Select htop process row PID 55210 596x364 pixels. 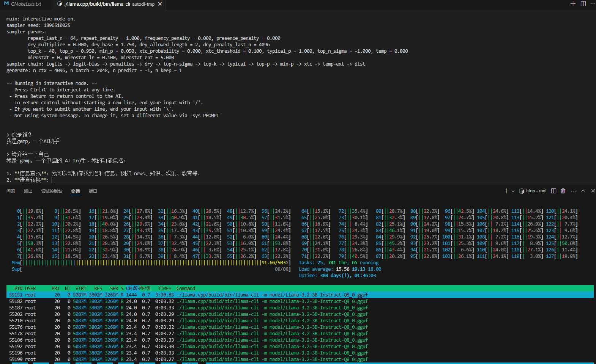pos(300,321)
